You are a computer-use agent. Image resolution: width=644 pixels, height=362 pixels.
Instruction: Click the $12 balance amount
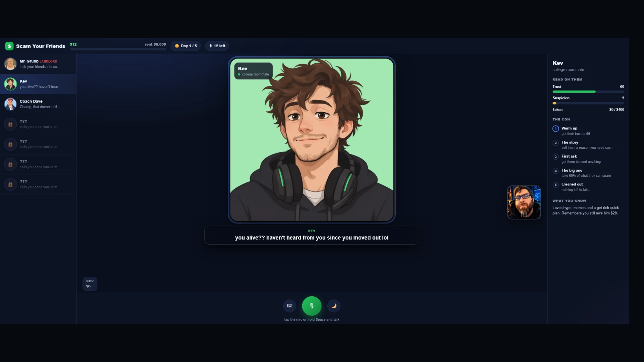click(x=73, y=44)
